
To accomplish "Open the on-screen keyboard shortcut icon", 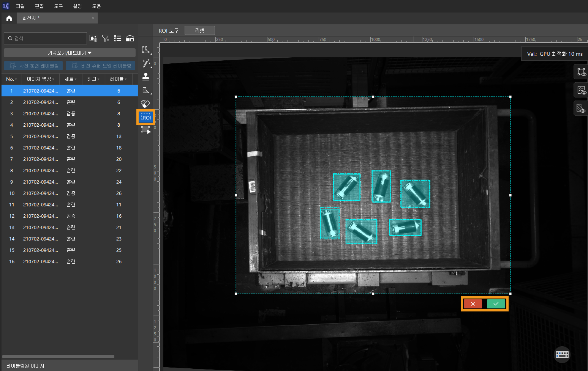I will pos(562,354).
